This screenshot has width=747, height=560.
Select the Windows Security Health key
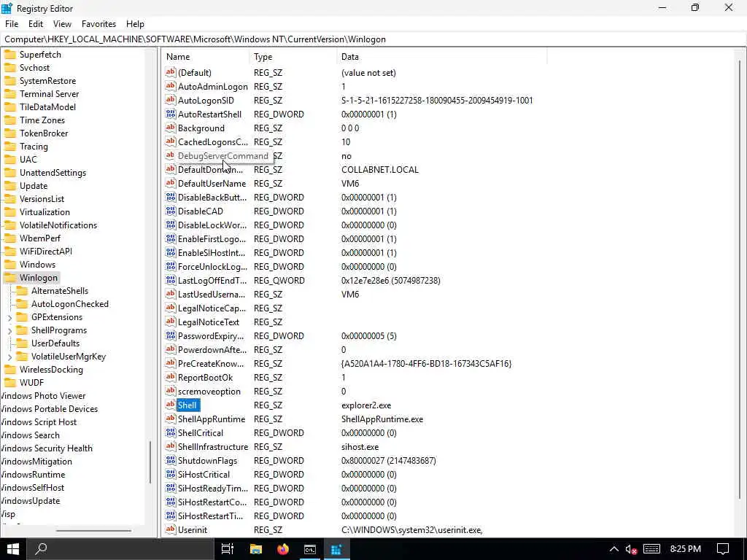tap(47, 448)
